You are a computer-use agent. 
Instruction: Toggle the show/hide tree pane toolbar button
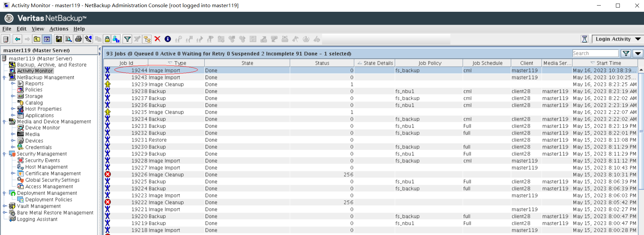[x=47, y=39]
